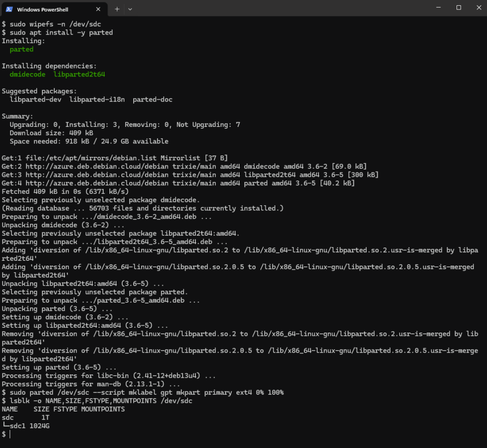Maximize the terminal window
The width and height of the screenshot is (487, 448).
458,8
